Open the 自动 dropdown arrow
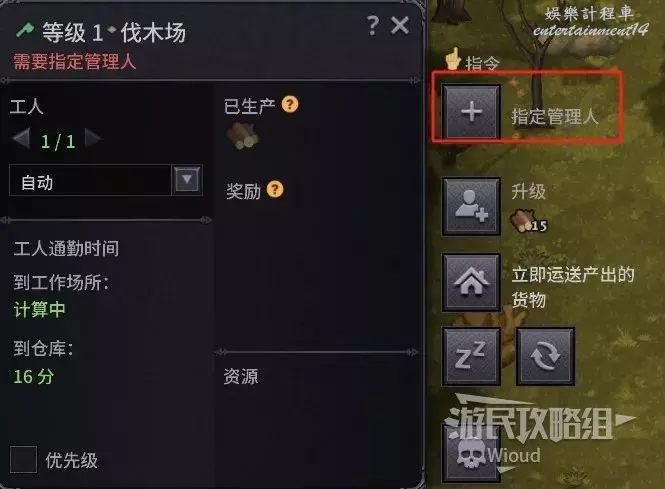665x489 pixels. pos(187,180)
